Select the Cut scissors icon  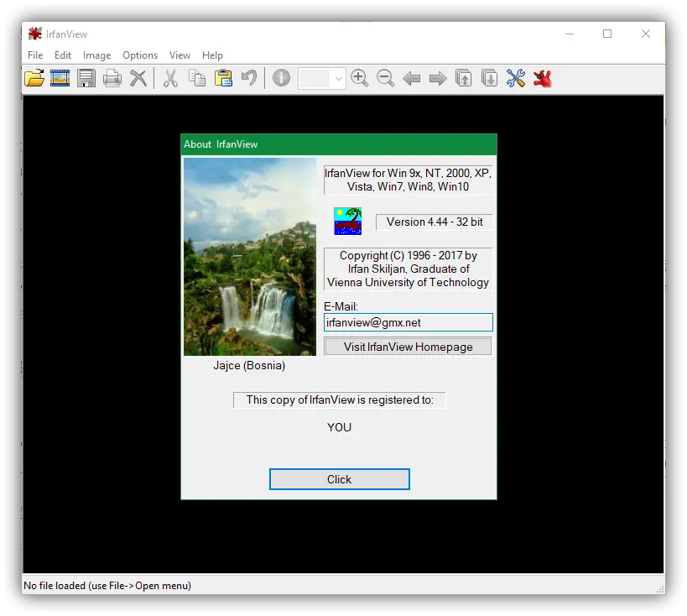pyautogui.click(x=170, y=79)
